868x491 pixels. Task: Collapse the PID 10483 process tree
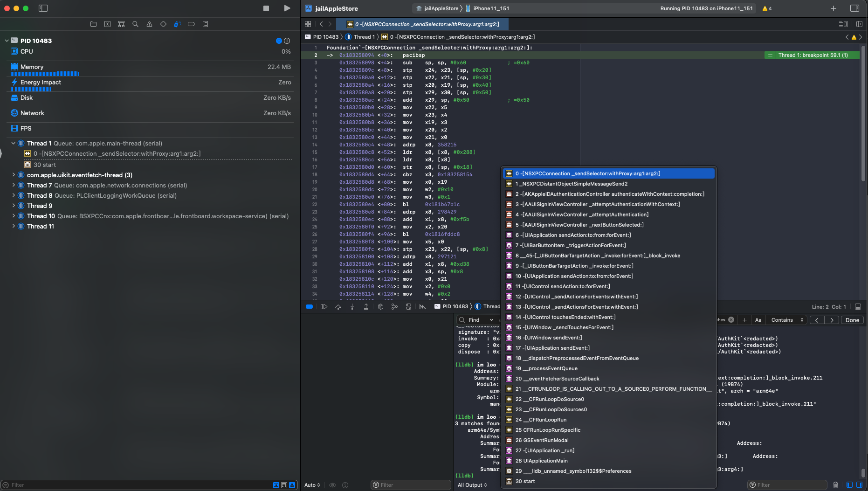[7, 41]
